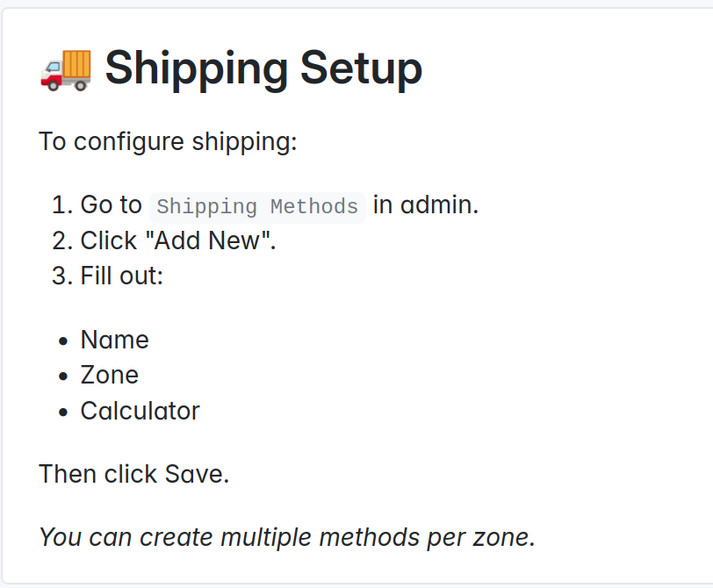Click the number 1 list marker

[x=59, y=205]
